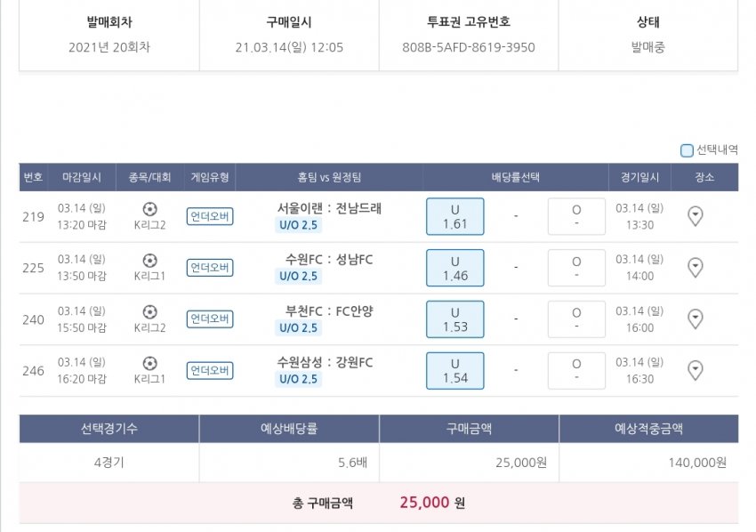Screen dimensions: 756x532
Task: Show venue location pin for 부천FC match
Action: pyautogui.click(x=696, y=319)
